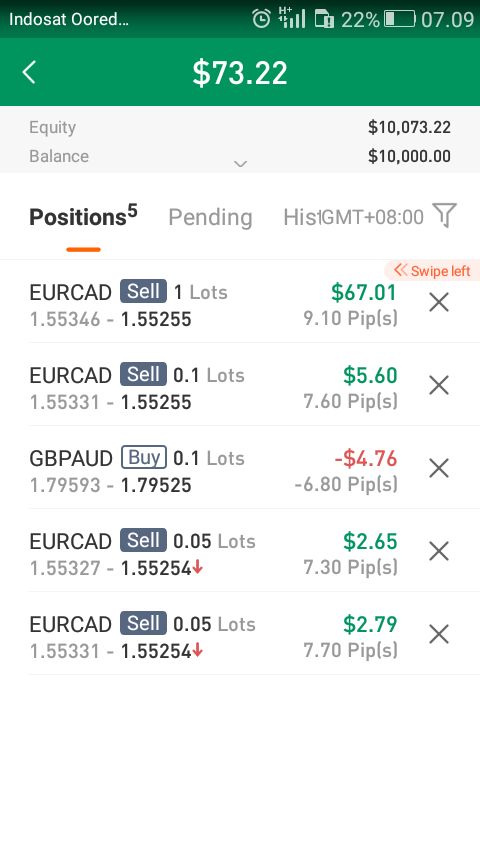Expand account details chevron below Balance
The height and width of the screenshot is (854, 480).
coord(240,164)
